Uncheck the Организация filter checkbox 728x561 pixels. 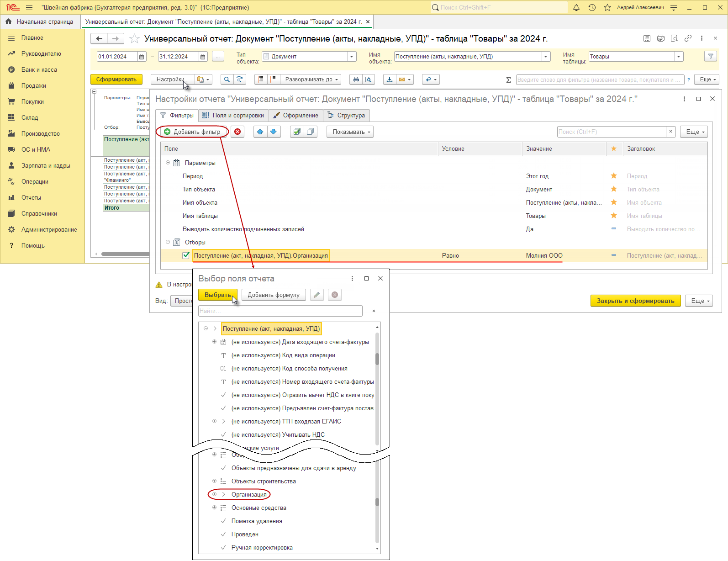186,255
